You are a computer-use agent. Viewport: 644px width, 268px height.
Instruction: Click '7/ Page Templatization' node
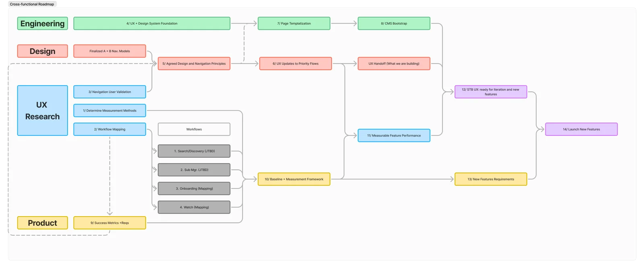294,23
